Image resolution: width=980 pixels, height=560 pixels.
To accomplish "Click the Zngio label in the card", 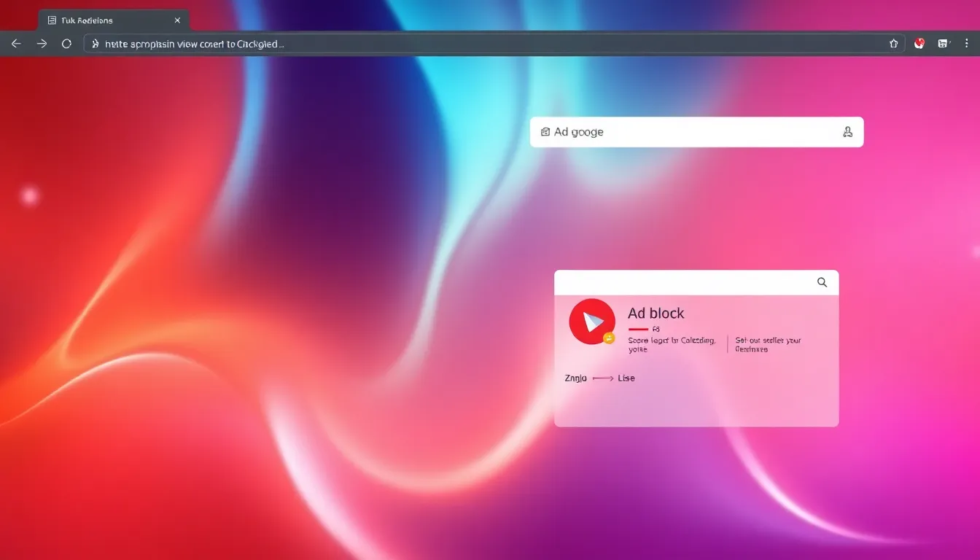I will click(575, 378).
